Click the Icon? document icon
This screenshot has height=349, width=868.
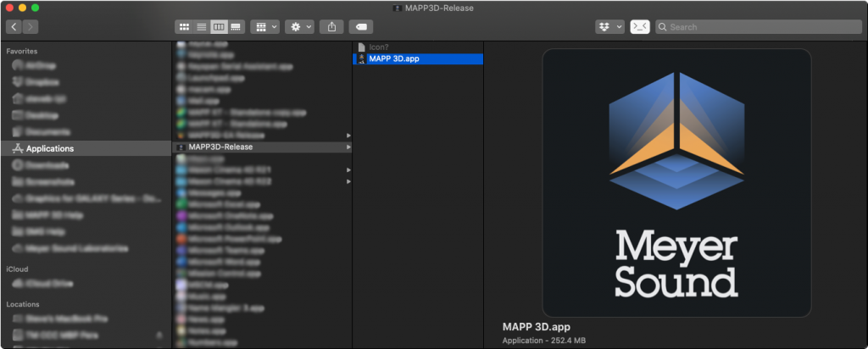[x=361, y=47]
